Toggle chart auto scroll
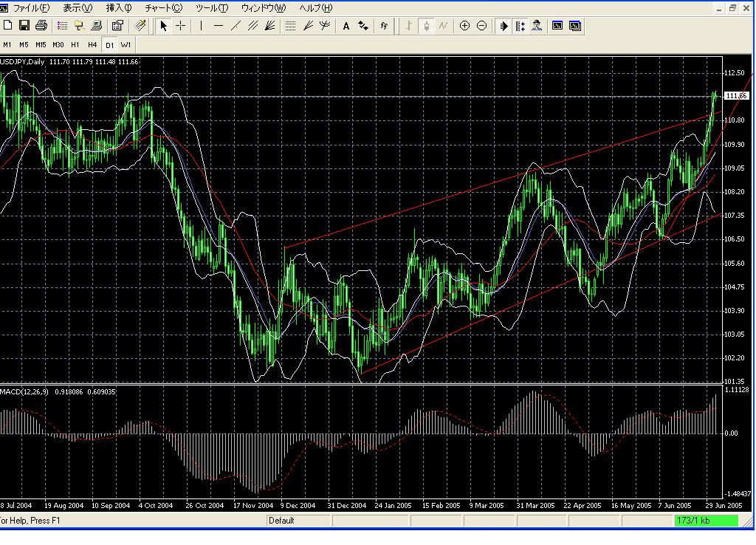This screenshot has height=545, width=756. (504, 26)
